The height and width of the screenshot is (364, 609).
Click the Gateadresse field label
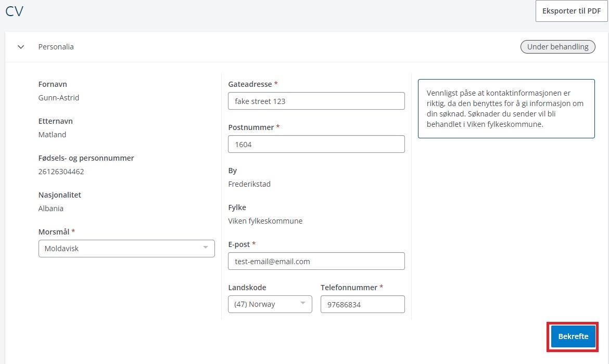click(x=250, y=84)
